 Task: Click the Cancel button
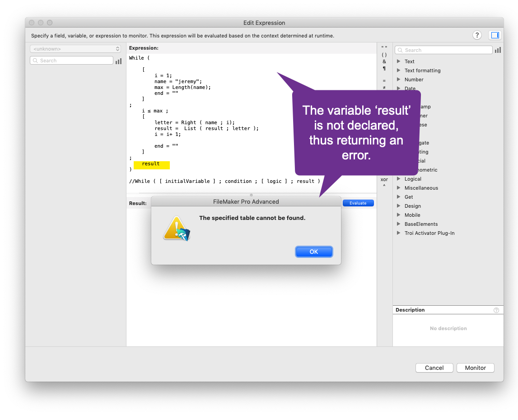click(x=434, y=368)
